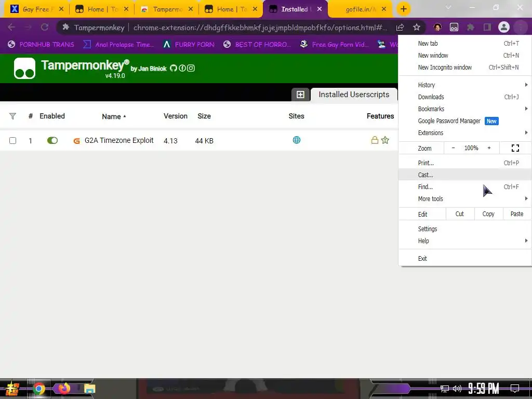Decrease zoom with the minus button
This screenshot has height=399, width=532.
pos(453,148)
